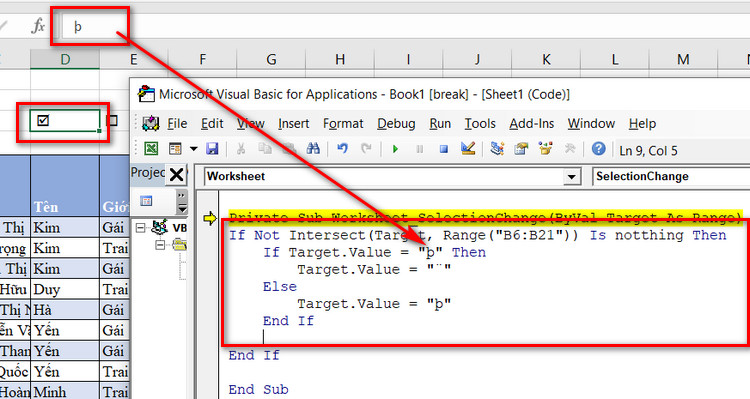The height and width of the screenshot is (399, 750).
Task: Collapse the folder node under VBAProject
Action: coord(160,245)
